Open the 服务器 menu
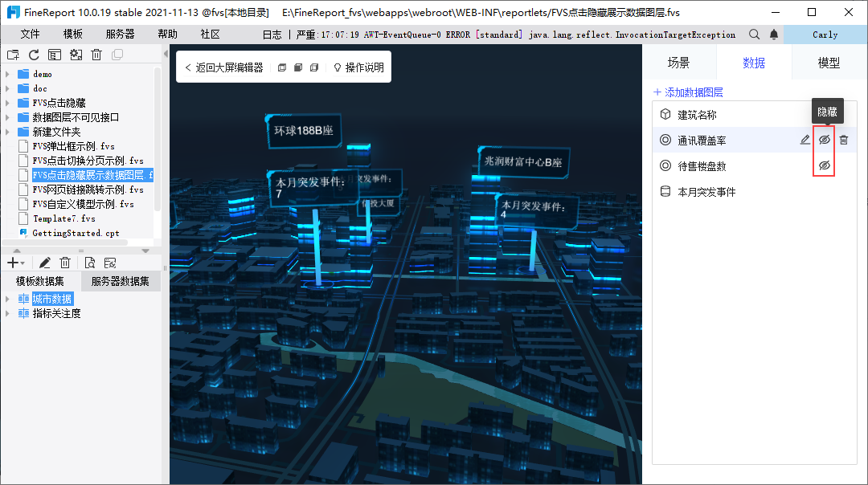This screenshot has height=485, width=868. (x=121, y=35)
